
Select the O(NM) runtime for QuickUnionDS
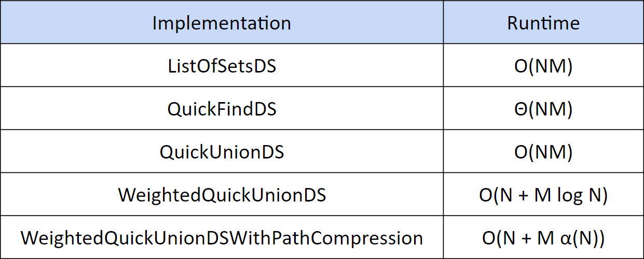[543, 152]
